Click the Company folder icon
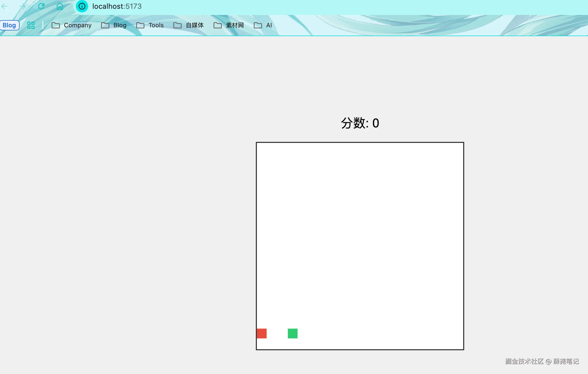This screenshot has height=374, width=588. pyautogui.click(x=55, y=25)
